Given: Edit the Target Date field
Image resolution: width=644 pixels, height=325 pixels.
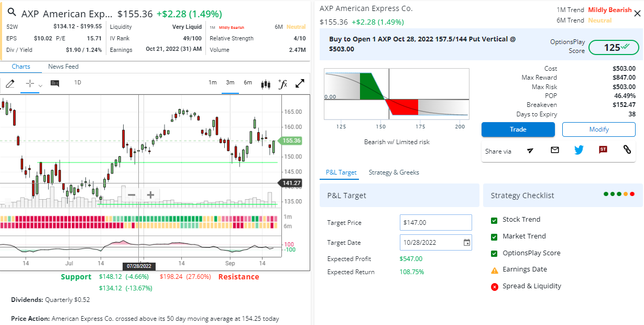Looking at the screenshot, I should pos(435,242).
